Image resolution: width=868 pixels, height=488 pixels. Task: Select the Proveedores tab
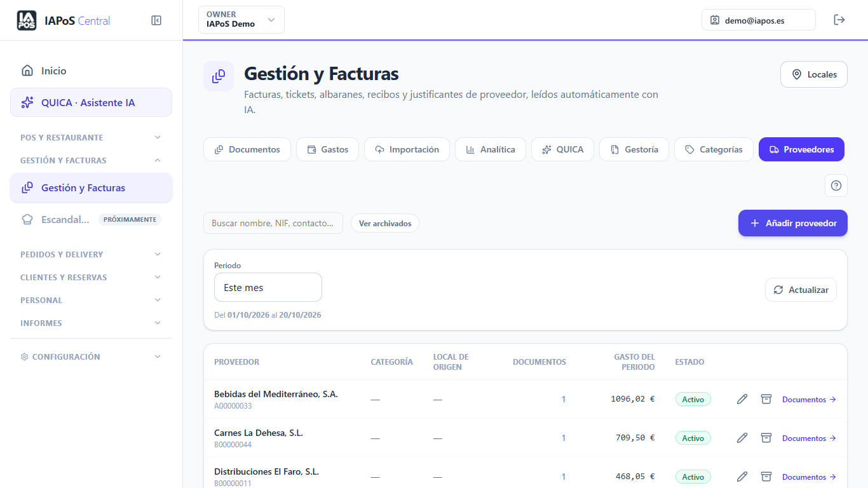(x=801, y=149)
